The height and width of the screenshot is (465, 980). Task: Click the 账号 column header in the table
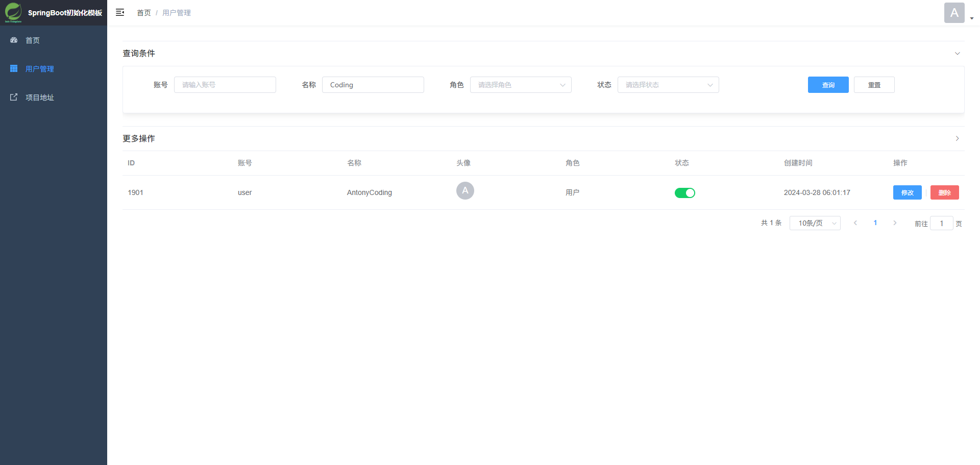point(245,163)
